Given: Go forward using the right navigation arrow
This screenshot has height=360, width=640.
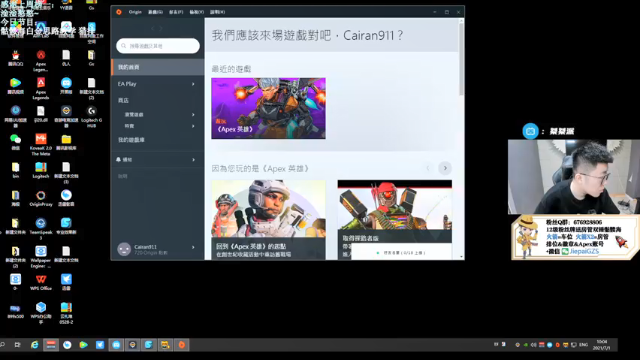Looking at the screenshot, I should [160, 28].
